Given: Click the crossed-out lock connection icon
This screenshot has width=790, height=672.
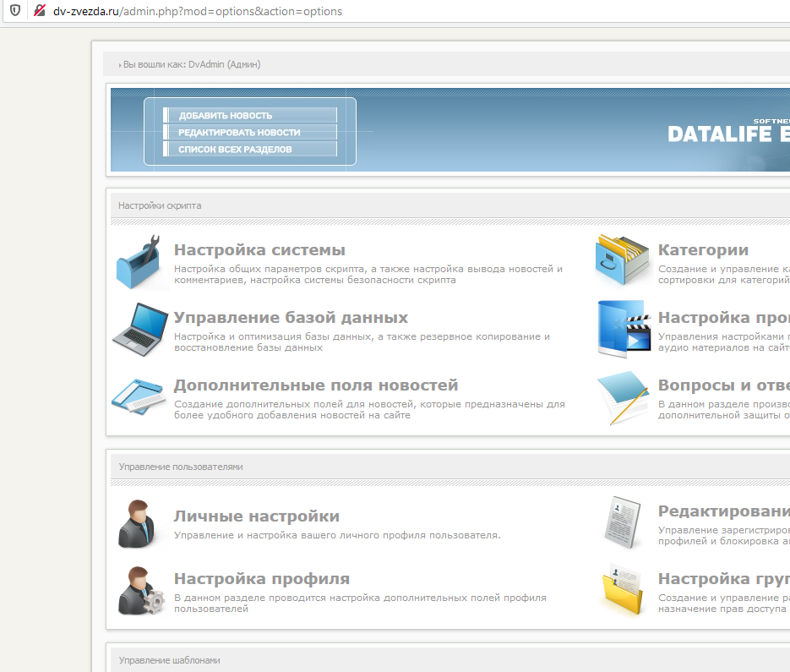Looking at the screenshot, I should (40, 10).
